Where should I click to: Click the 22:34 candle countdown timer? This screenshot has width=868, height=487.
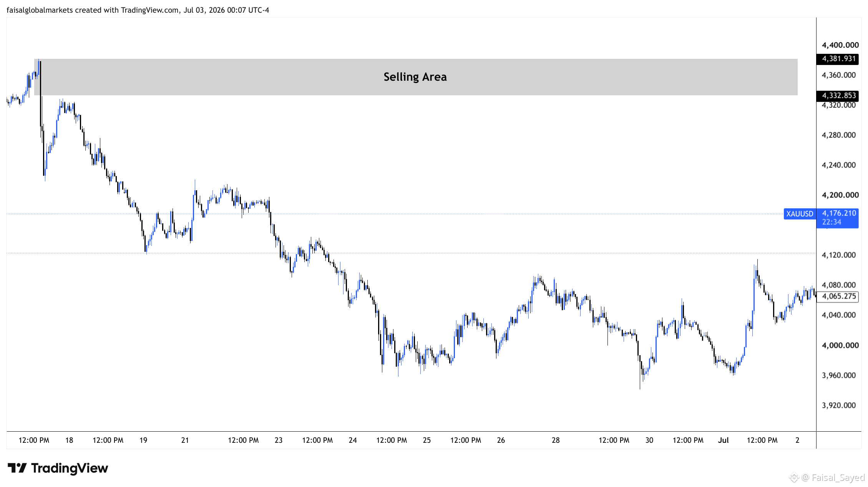pos(831,222)
